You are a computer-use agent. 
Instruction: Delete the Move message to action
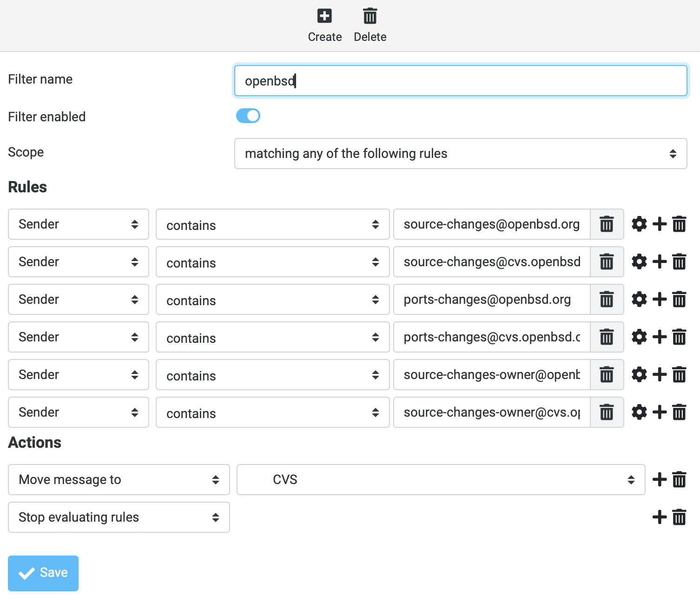(679, 479)
